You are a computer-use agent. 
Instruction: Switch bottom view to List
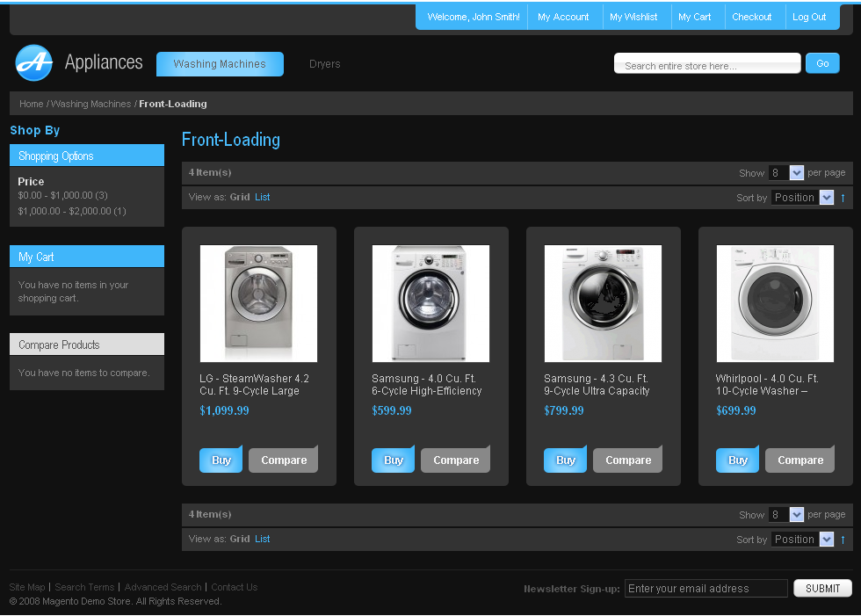(262, 540)
